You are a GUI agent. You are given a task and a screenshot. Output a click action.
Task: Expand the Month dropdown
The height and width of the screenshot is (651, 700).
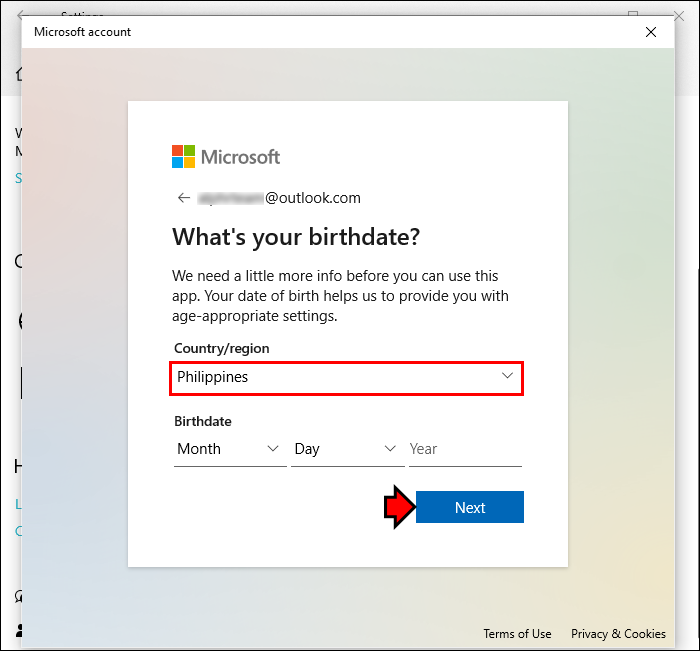(229, 449)
